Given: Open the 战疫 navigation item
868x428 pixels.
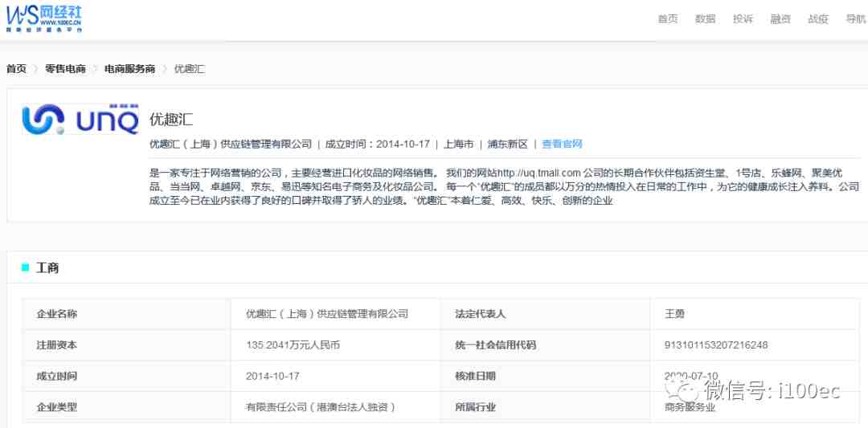Looking at the screenshot, I should coord(818,18).
